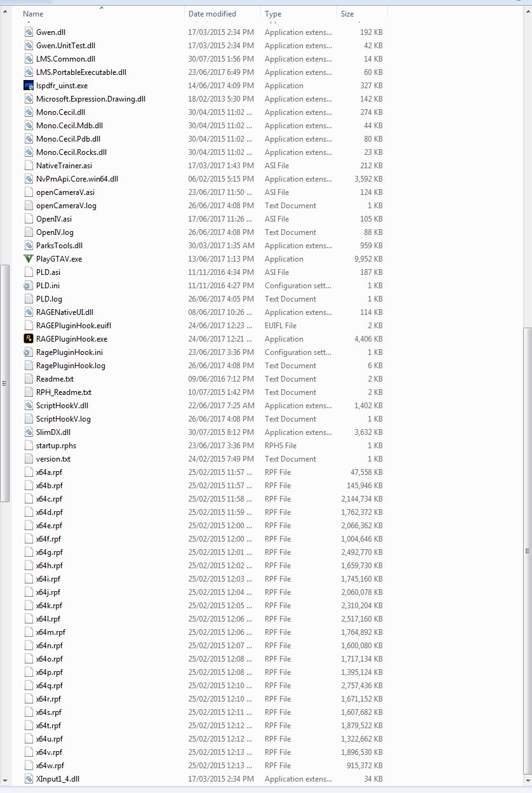Click the OpenIV.log text file icon
Image resolution: width=532 pixels, height=793 pixels.
click(28, 232)
